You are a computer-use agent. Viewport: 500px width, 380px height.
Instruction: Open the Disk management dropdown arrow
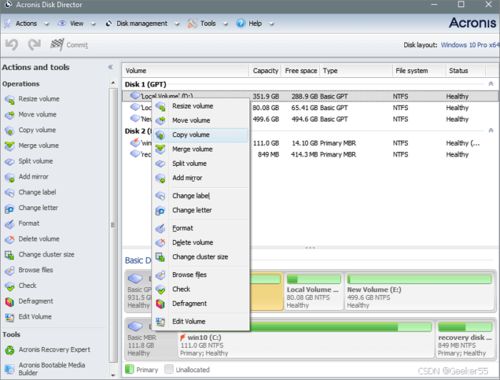[177, 24]
